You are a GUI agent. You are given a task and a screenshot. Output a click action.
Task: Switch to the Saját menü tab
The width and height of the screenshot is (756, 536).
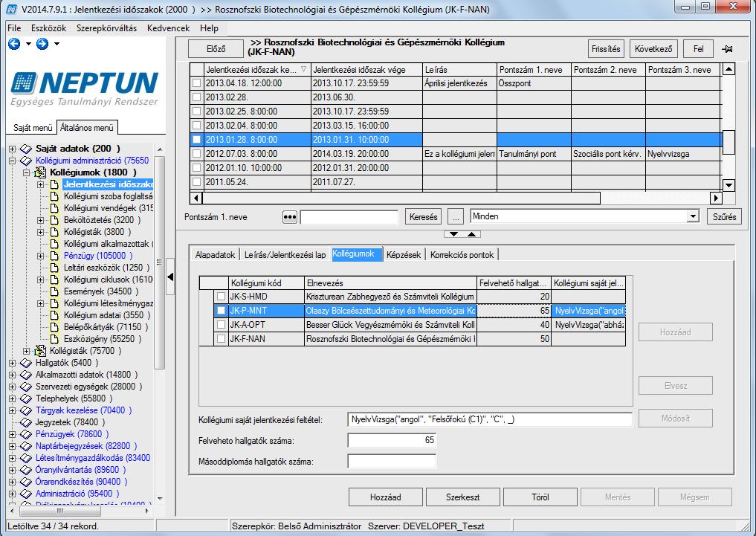33,128
